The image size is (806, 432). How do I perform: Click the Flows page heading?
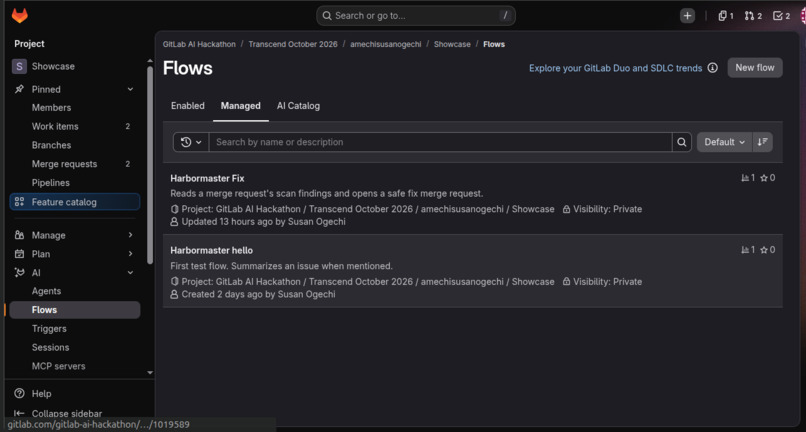click(188, 68)
